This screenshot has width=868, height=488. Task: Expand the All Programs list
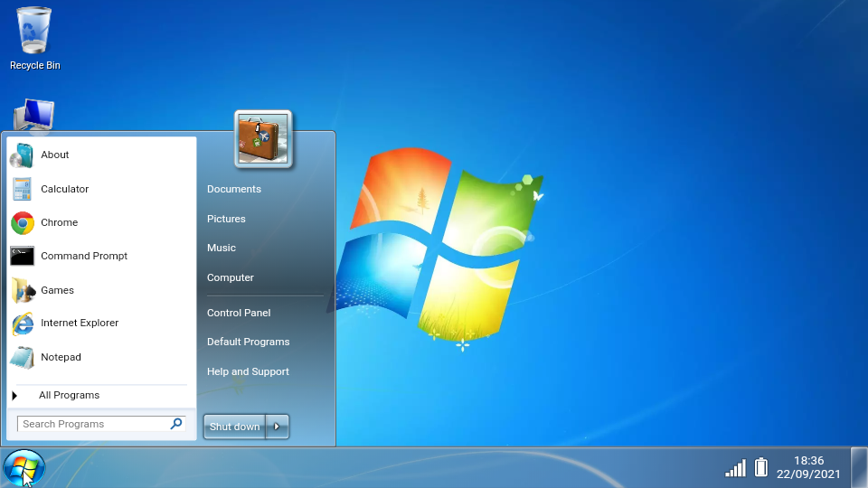(x=69, y=396)
